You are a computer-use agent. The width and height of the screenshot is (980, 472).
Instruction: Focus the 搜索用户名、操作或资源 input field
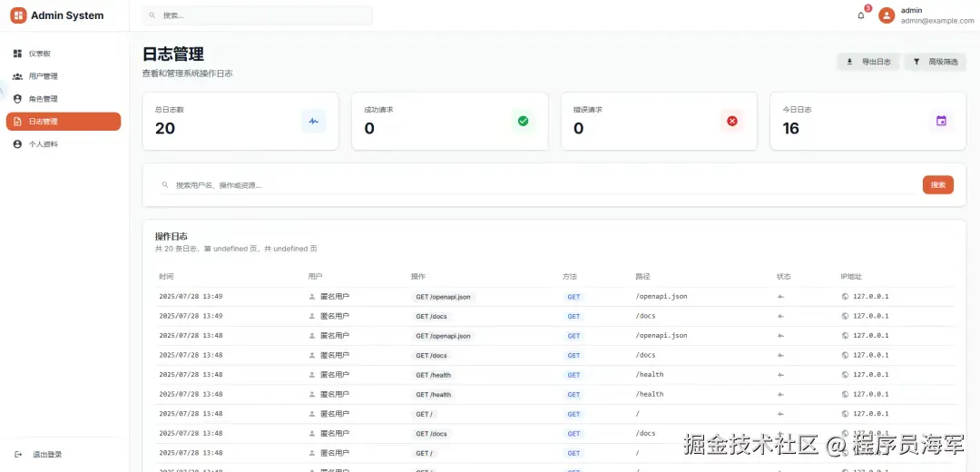point(537,185)
